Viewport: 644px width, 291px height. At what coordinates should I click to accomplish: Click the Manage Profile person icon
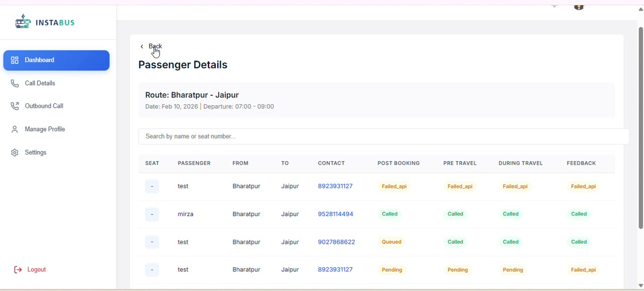click(15, 129)
